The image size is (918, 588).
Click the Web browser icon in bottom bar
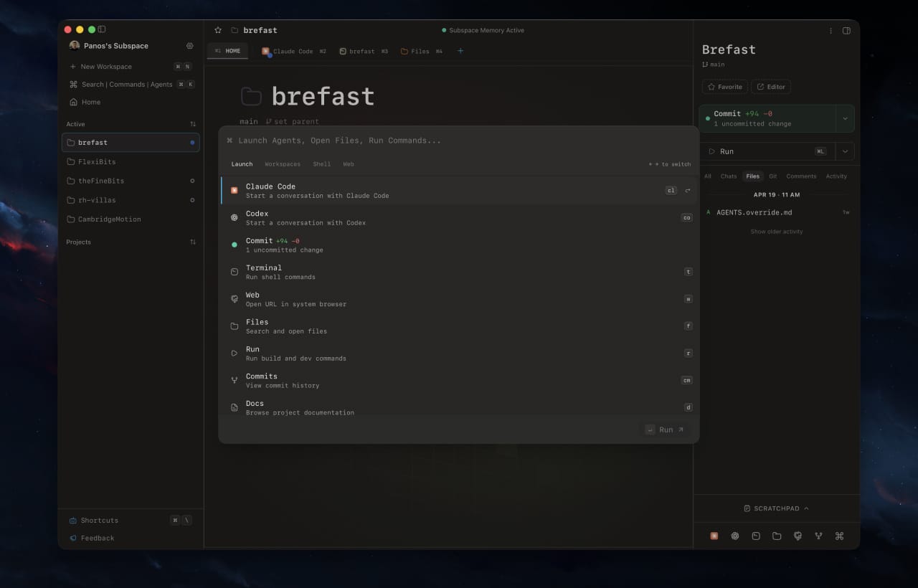[x=798, y=536]
